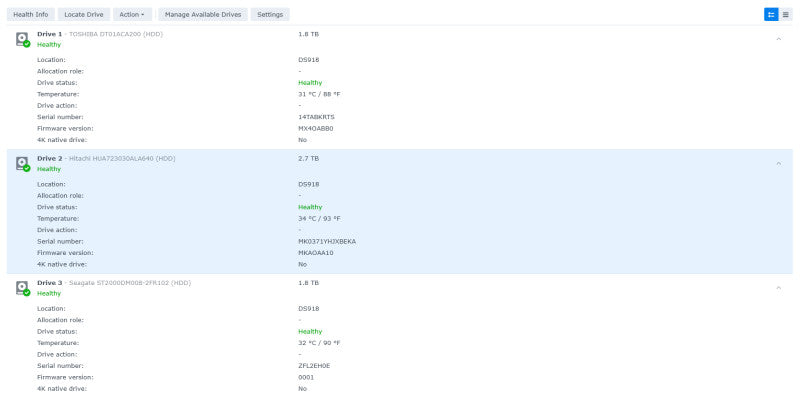The height and width of the screenshot is (397, 800).
Task: Click Drive 2 Location value DS918
Action: (x=309, y=184)
